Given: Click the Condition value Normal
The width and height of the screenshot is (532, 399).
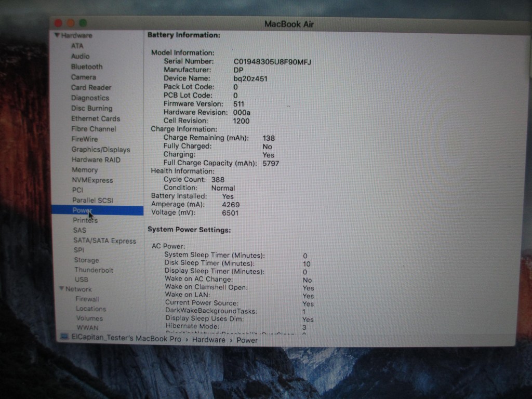Looking at the screenshot, I should coord(223,188).
